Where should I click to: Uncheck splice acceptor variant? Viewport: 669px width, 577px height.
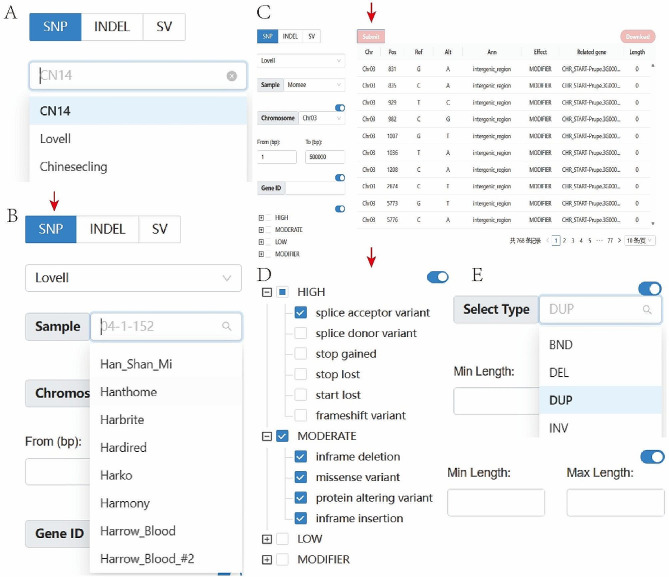(301, 312)
